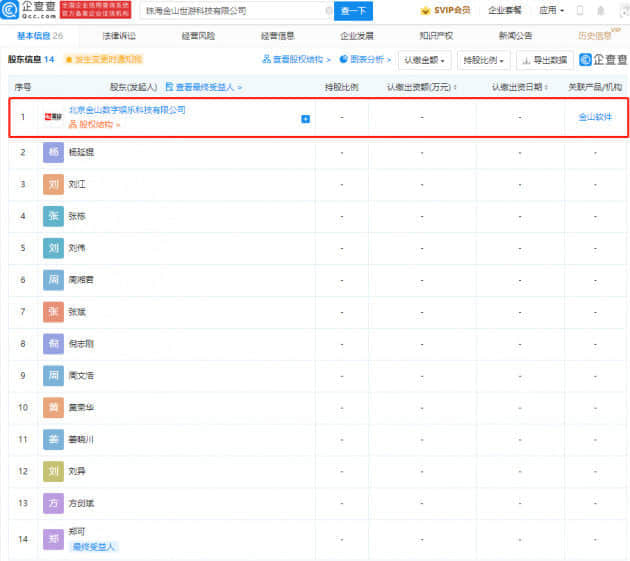Switch to the 历史信息 VIP tab
630x561 pixels.
pyautogui.click(x=598, y=35)
